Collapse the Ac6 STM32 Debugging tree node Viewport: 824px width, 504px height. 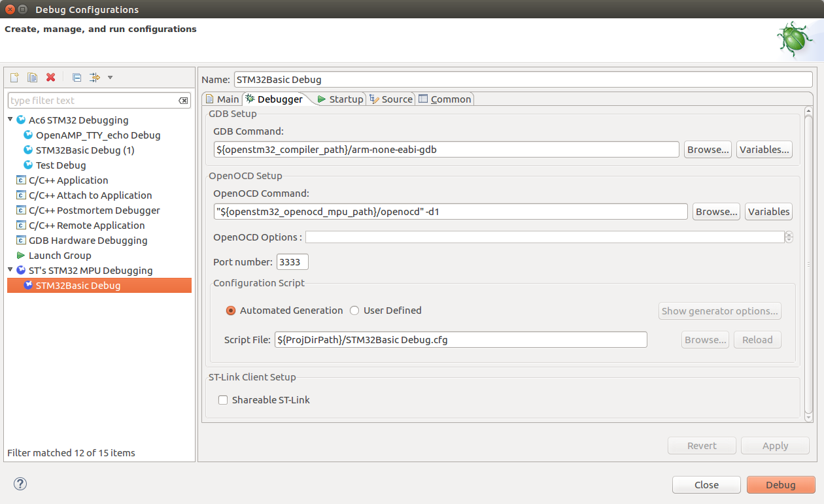pos(10,120)
